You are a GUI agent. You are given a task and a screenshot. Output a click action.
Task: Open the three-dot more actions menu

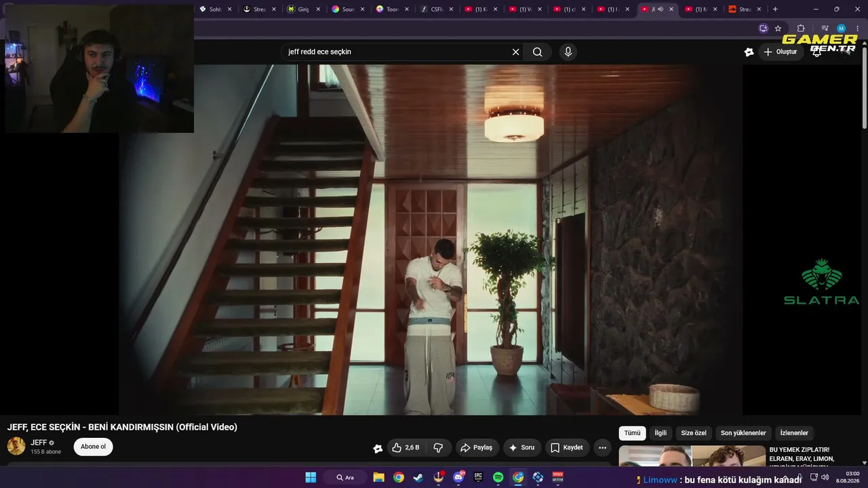[602, 447]
